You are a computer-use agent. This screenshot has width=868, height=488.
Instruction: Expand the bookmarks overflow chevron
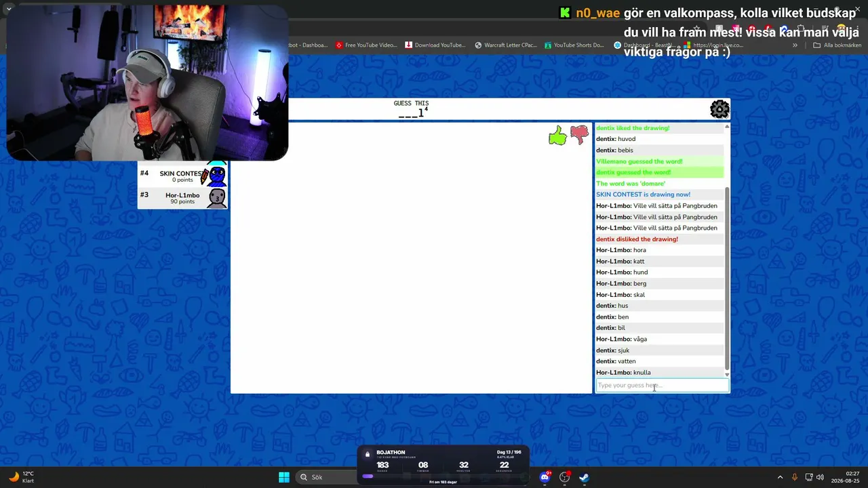pyautogui.click(x=795, y=45)
